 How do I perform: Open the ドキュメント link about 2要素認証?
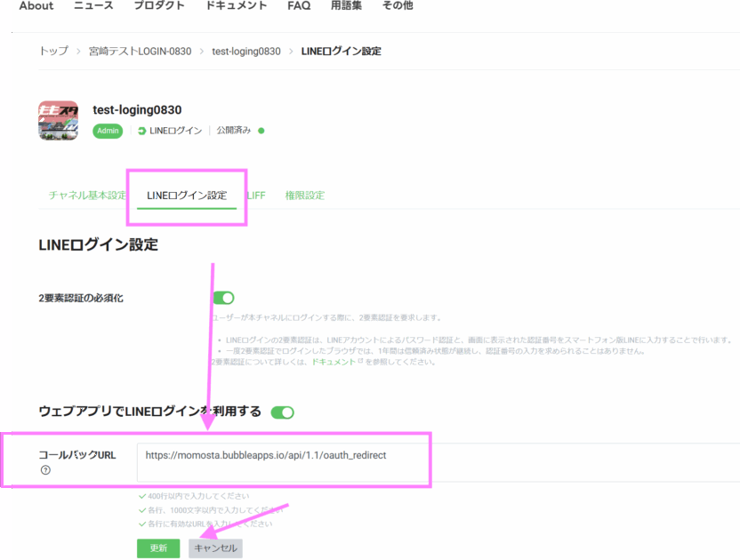334,362
